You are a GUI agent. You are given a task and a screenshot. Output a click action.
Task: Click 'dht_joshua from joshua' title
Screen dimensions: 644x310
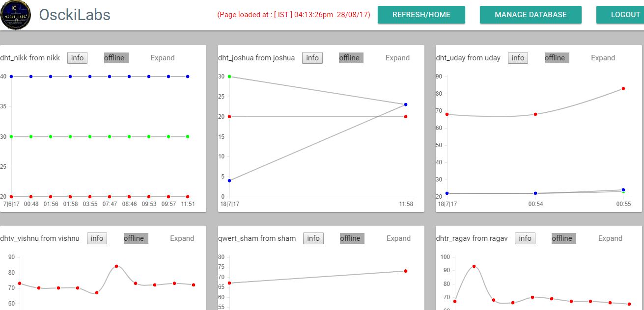point(256,58)
